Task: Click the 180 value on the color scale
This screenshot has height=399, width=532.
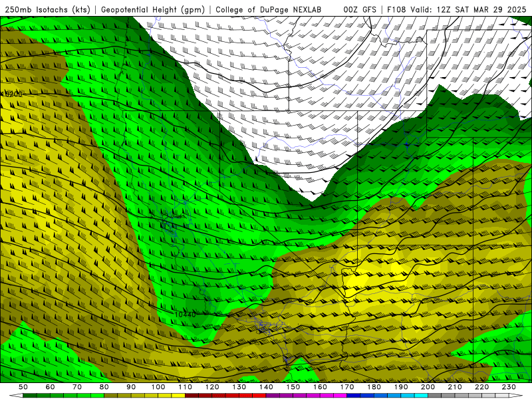Action: click(x=374, y=387)
